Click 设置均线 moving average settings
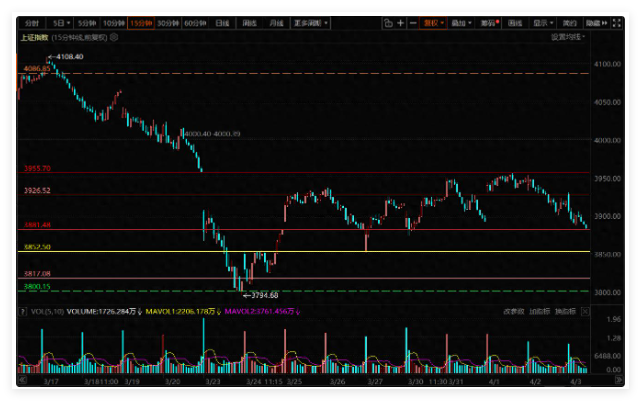Image resolution: width=641 pixels, height=401 pixels. click(566, 36)
